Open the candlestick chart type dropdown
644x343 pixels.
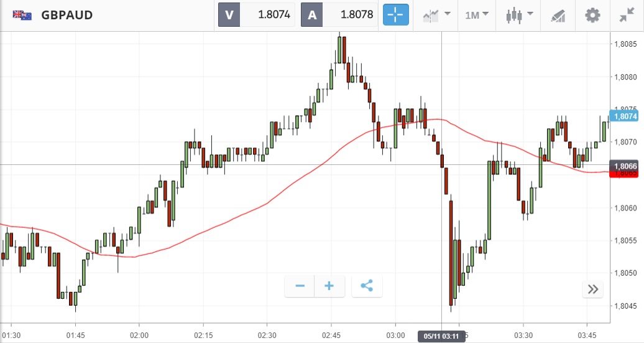click(x=520, y=15)
